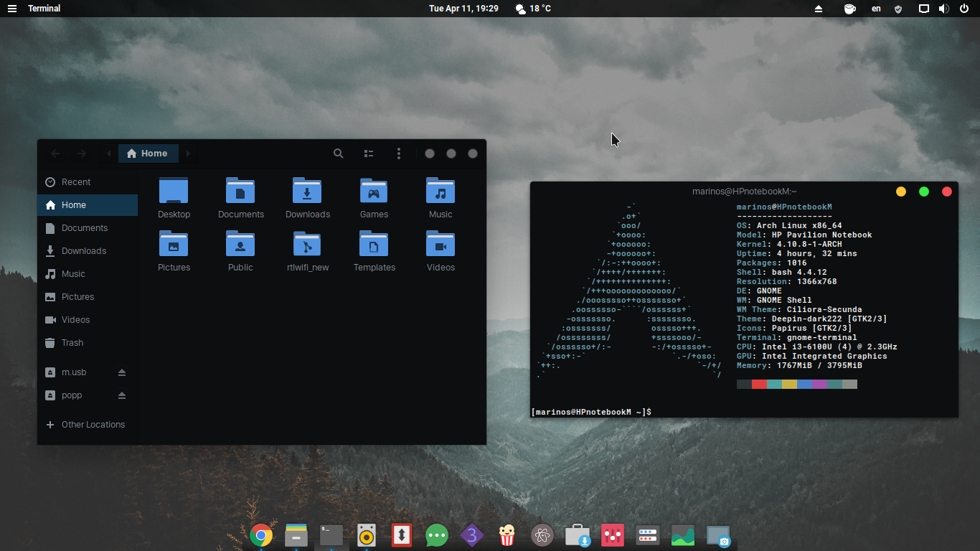
Task: Open Videos in the Files sidebar
Action: coord(88,320)
